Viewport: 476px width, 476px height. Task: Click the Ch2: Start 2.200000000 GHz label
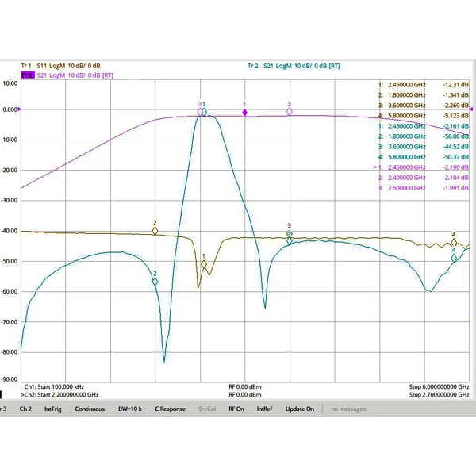(59, 394)
